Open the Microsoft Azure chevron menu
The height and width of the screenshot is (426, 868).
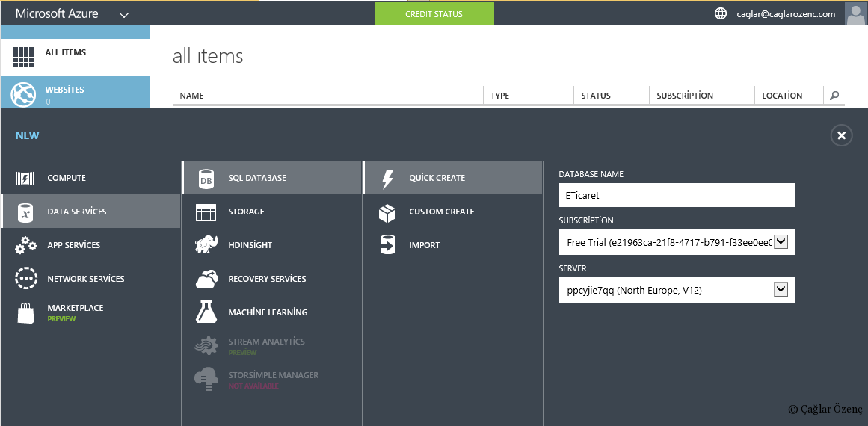tap(124, 15)
